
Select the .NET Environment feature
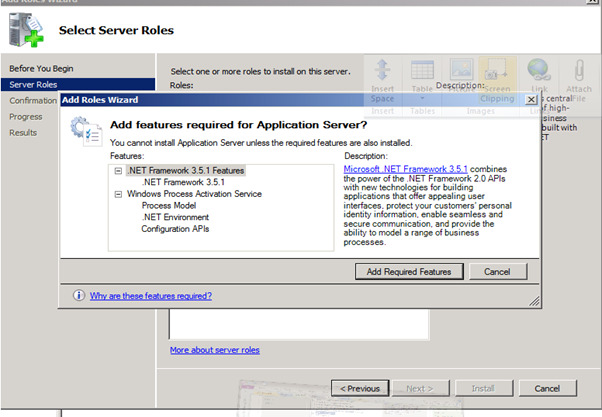(x=175, y=217)
